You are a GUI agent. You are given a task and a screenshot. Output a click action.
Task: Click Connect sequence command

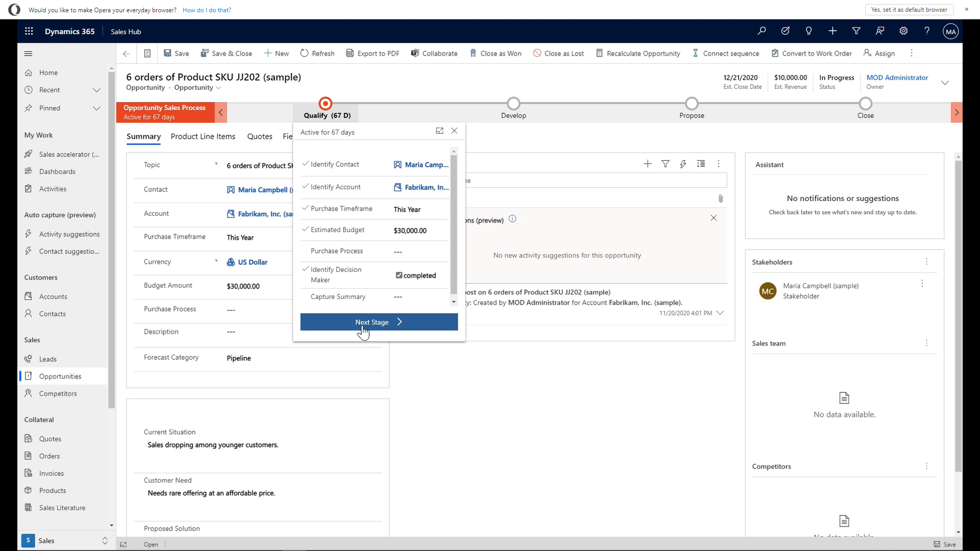[x=725, y=54]
